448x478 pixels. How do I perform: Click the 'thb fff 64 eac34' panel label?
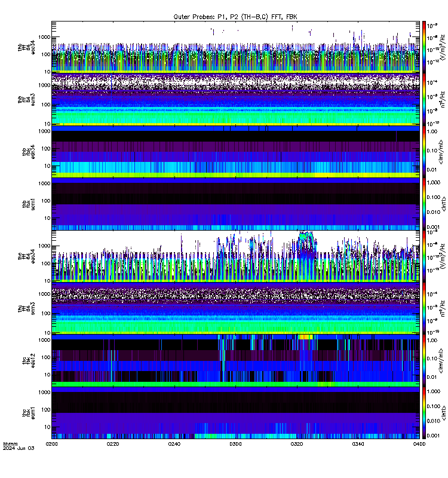pos(26,47)
